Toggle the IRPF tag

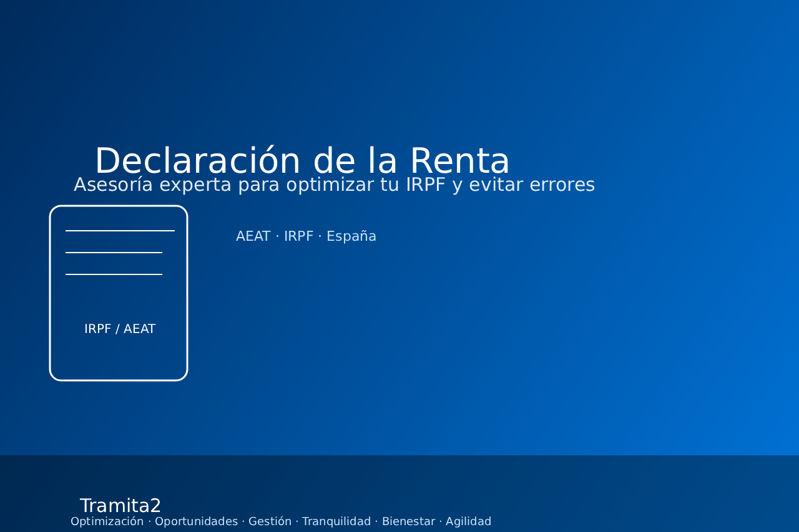298,236
